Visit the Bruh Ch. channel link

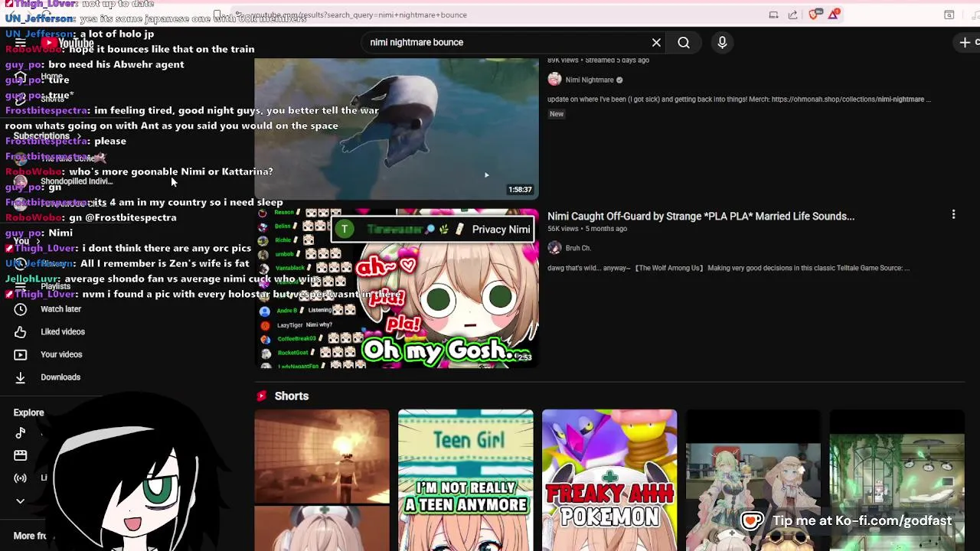point(578,248)
